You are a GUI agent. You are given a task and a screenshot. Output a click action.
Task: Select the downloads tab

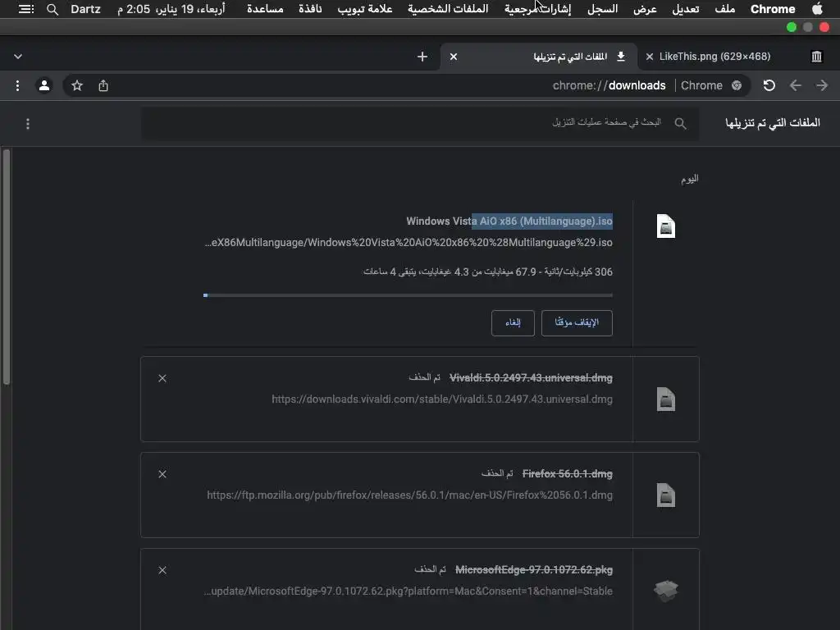[x=538, y=57]
